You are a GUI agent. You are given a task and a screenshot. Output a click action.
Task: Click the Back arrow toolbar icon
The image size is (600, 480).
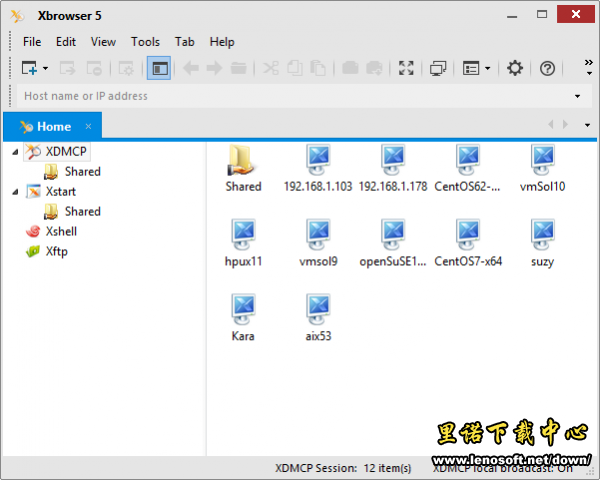click(191, 69)
